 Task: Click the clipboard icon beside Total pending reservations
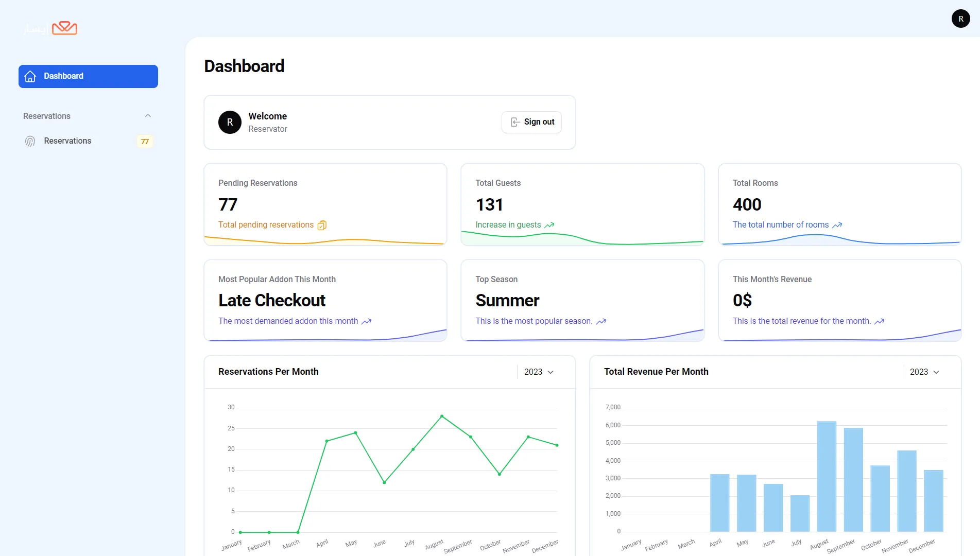[x=322, y=225]
